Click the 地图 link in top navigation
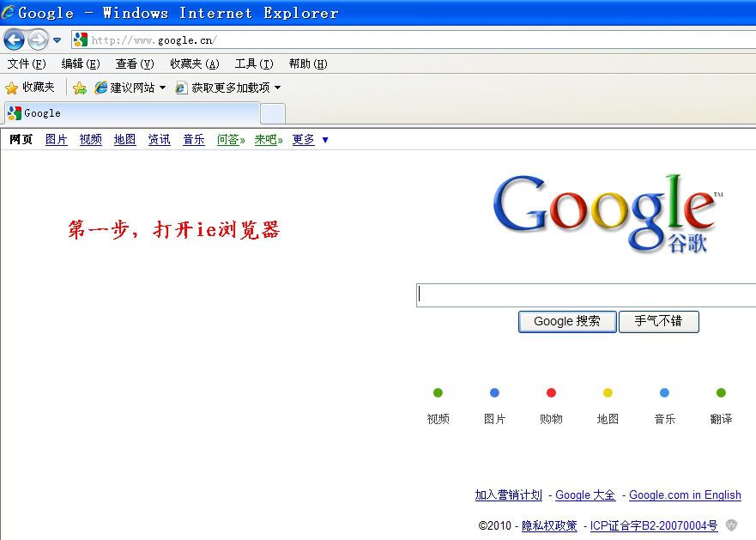 125,139
